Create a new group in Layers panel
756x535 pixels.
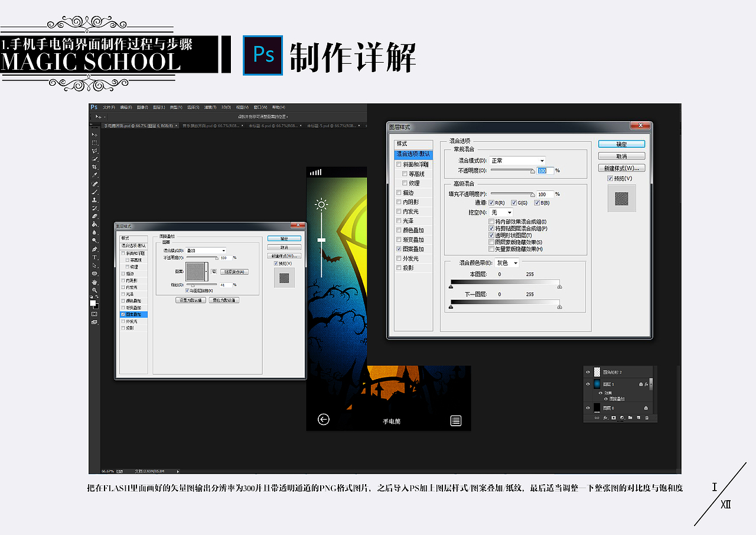tap(630, 418)
